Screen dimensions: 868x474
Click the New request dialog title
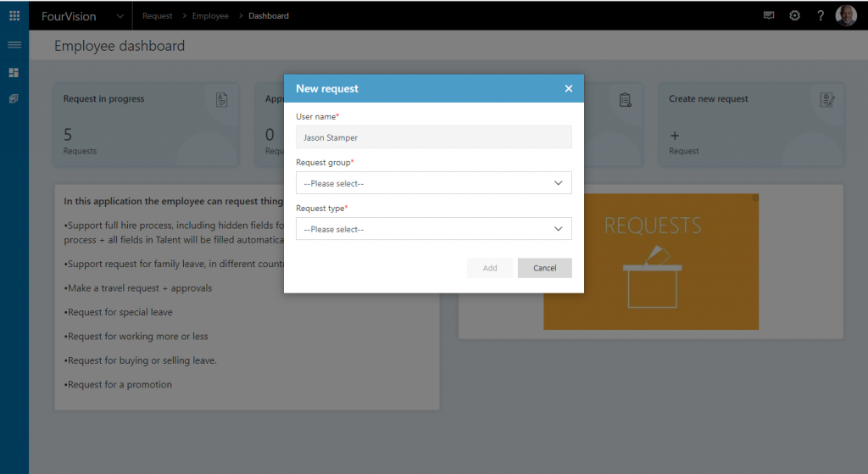(327, 88)
